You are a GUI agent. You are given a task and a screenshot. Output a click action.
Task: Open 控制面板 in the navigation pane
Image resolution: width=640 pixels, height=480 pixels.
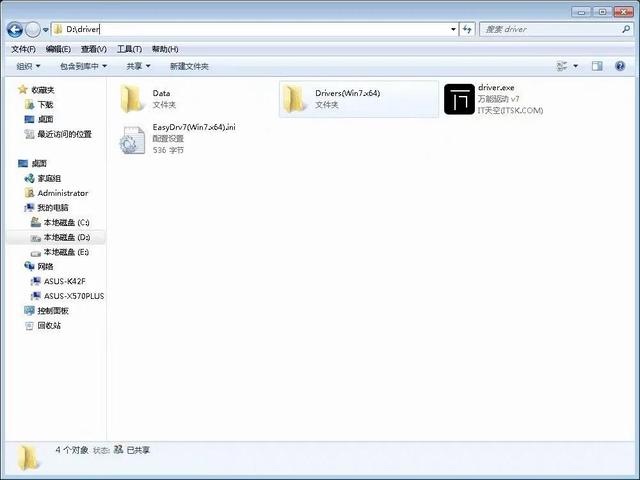tap(53, 311)
